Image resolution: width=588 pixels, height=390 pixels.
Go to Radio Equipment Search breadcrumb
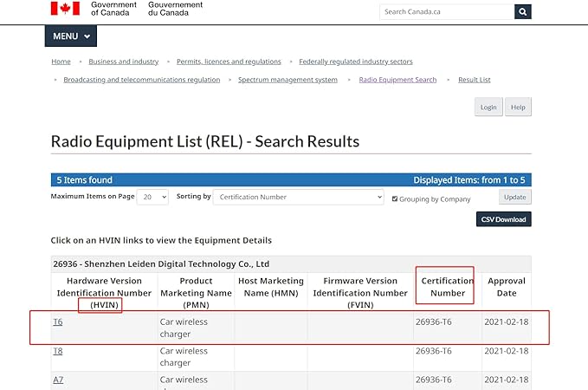click(x=397, y=80)
